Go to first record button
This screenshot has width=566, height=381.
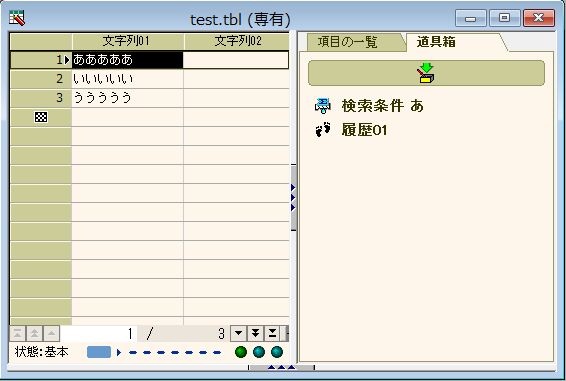click(x=17, y=333)
